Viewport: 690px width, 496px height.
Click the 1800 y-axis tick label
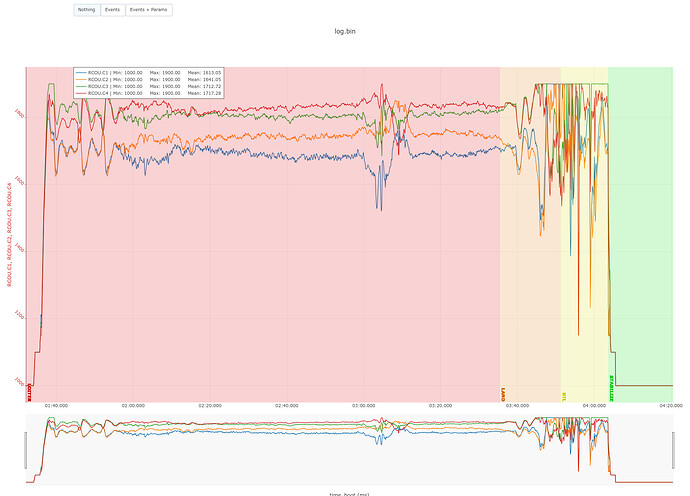tap(19, 114)
